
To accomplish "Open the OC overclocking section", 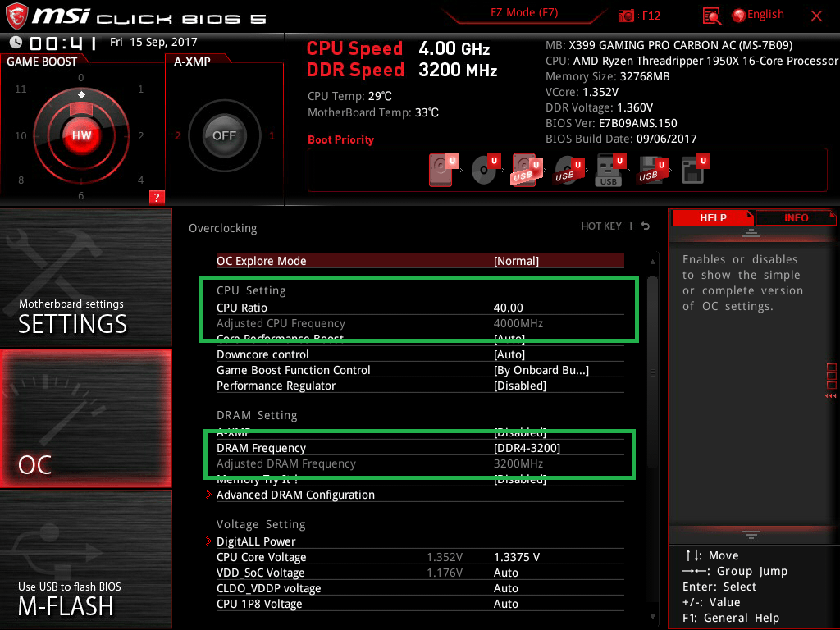I will pos(85,418).
